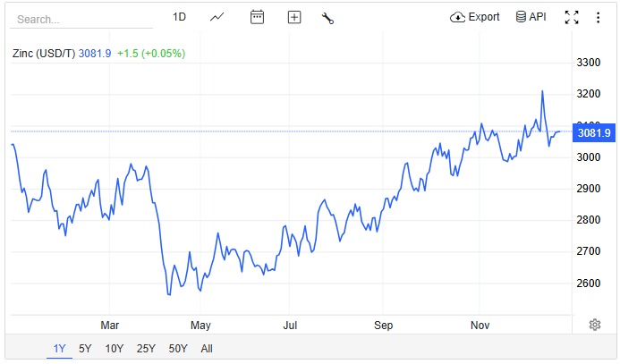
Task: Show All historical data range
Action: 207,349
